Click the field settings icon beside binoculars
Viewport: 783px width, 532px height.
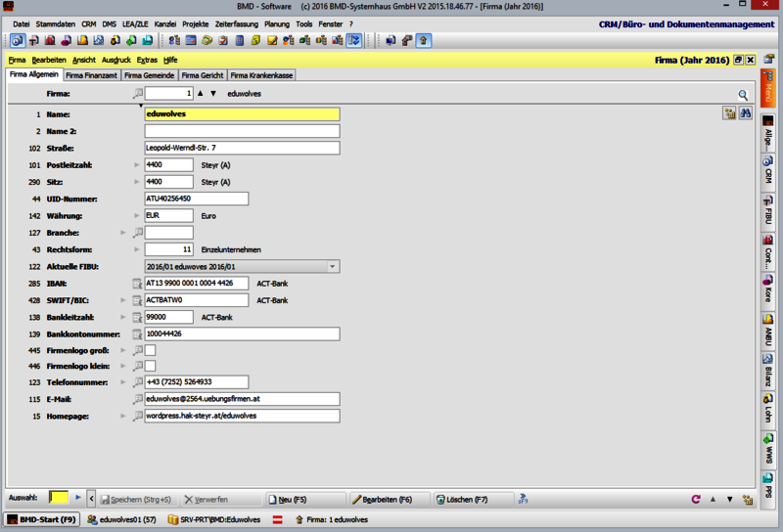pos(729,113)
